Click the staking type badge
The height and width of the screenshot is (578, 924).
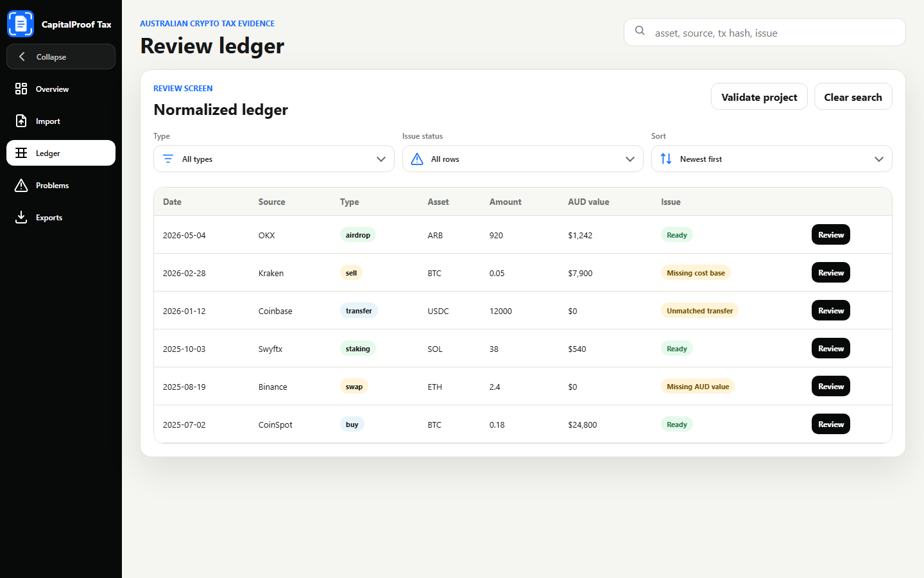[357, 348]
